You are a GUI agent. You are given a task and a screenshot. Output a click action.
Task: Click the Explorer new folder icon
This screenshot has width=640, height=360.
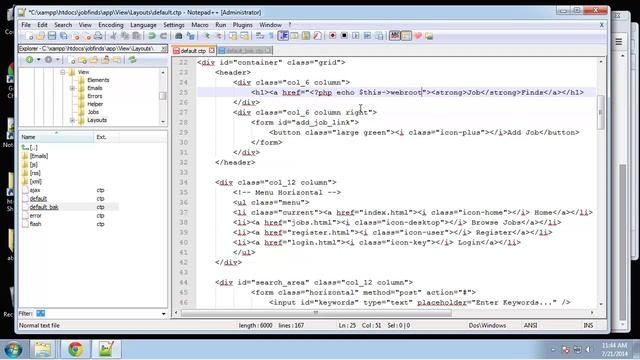[x=82, y=60]
